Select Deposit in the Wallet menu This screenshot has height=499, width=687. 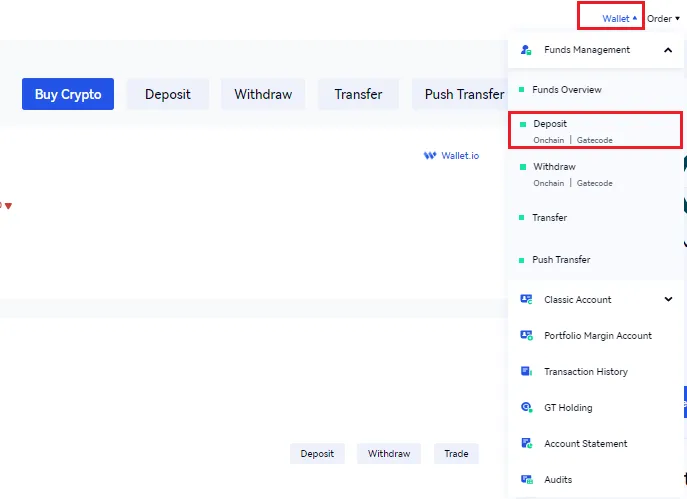pos(550,124)
